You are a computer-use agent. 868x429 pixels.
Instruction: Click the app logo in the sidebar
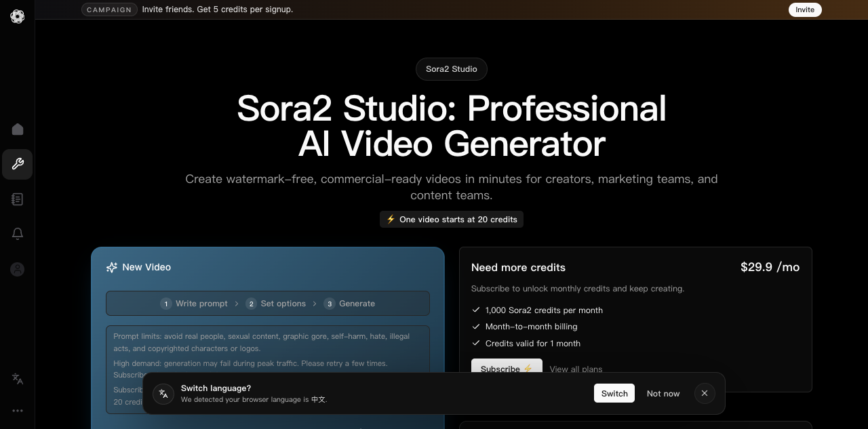click(18, 16)
